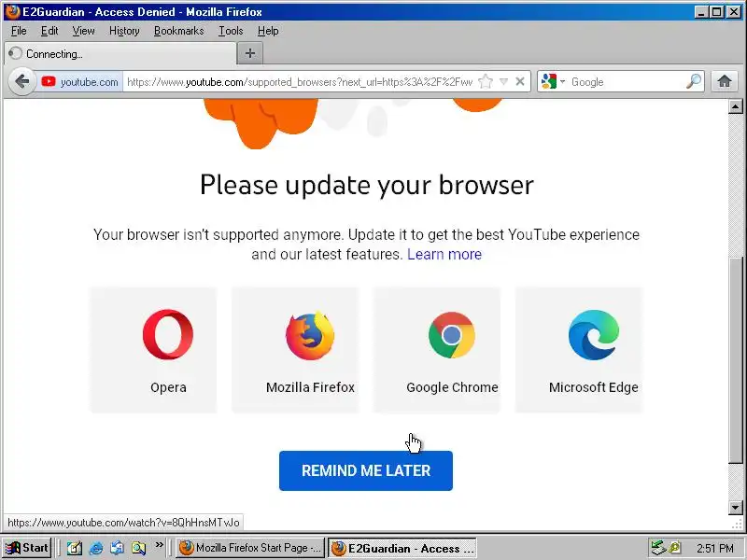Click the notepad quick launch icon

point(75,548)
